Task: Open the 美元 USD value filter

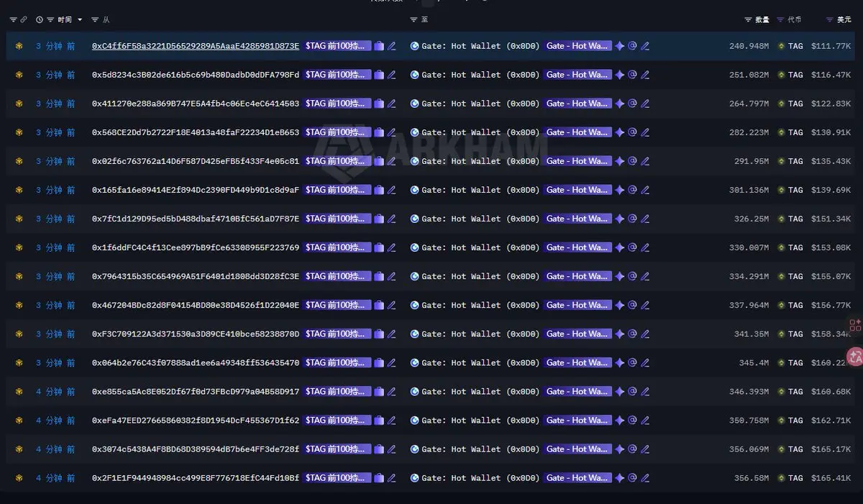Action: [x=830, y=20]
